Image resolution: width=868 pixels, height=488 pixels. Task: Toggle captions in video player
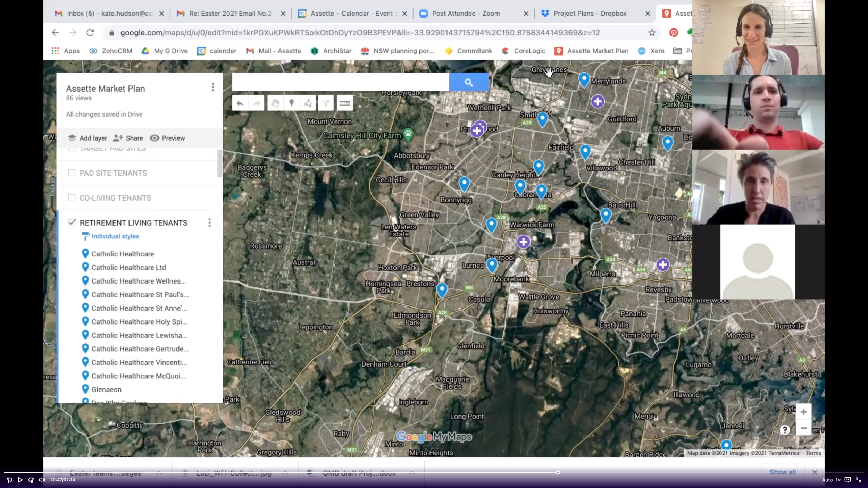coord(848,480)
